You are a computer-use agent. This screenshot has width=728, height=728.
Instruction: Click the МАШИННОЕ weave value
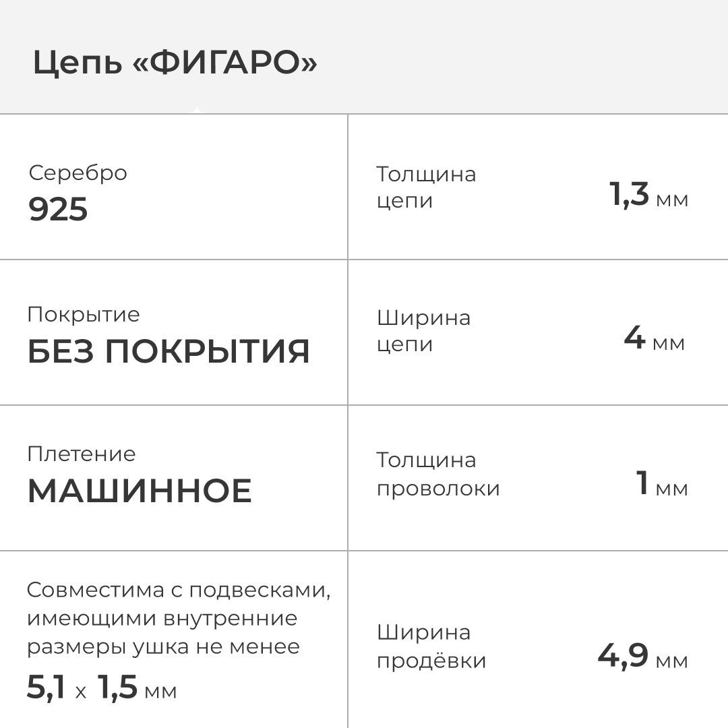pyautogui.click(x=140, y=491)
